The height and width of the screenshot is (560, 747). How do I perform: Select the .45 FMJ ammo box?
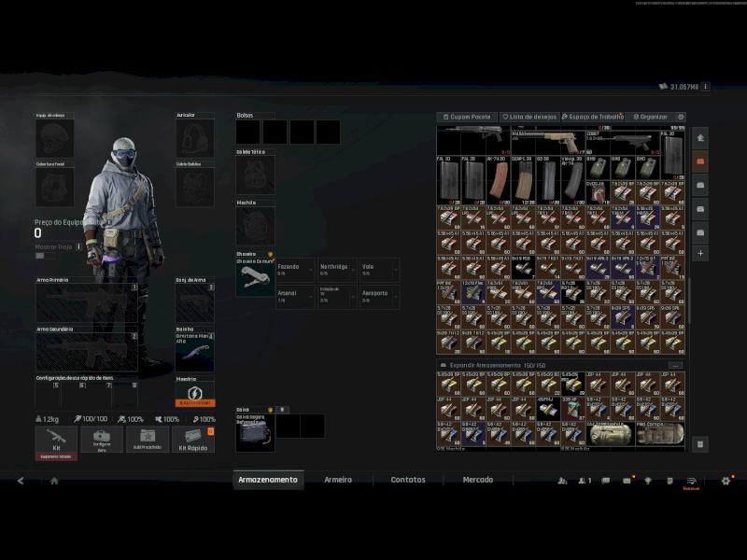point(548,409)
